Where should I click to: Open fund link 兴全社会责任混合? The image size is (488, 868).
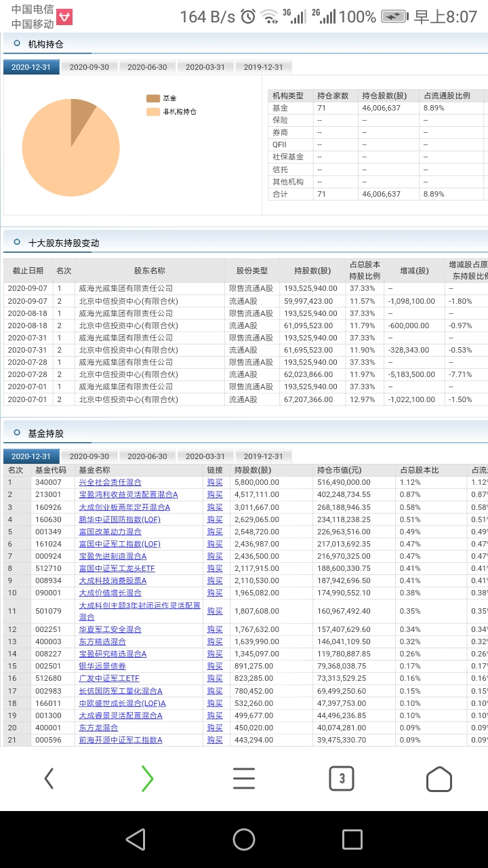point(110,482)
